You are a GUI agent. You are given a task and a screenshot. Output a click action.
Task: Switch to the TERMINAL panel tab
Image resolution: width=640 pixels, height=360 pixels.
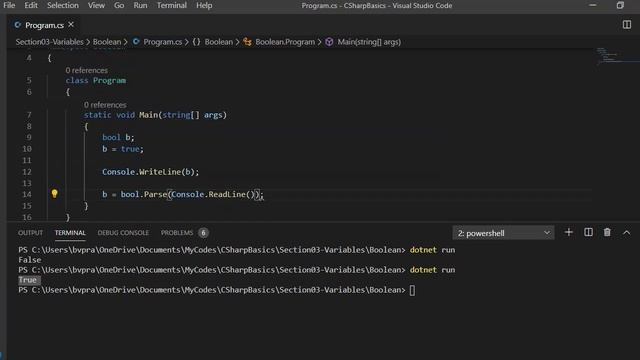point(70,233)
